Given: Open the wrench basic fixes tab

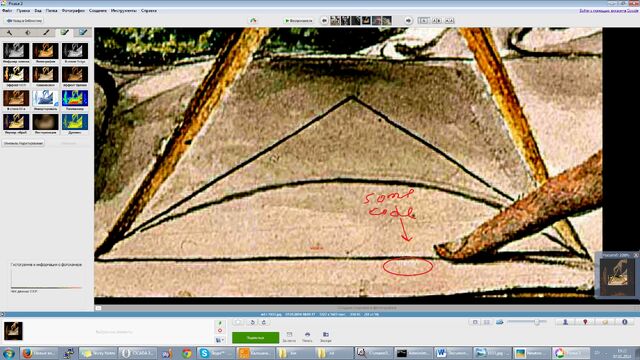Looking at the screenshot, I should click(x=9, y=33).
